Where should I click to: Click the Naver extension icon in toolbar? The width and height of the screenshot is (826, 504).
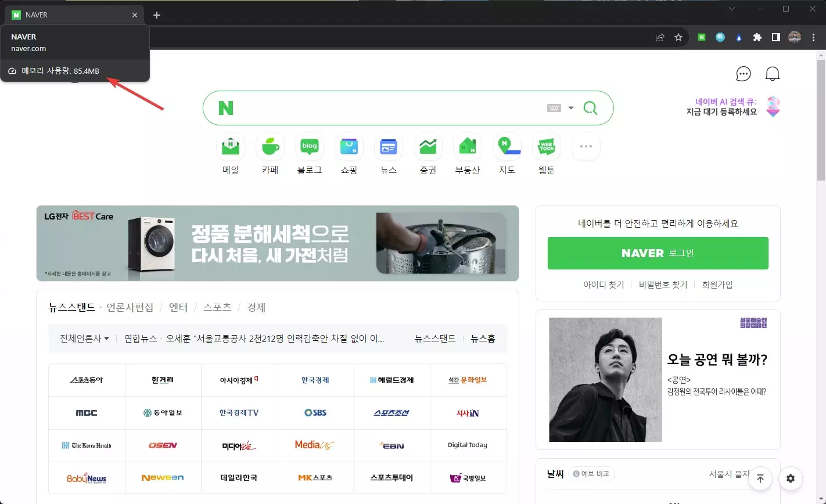tap(702, 37)
